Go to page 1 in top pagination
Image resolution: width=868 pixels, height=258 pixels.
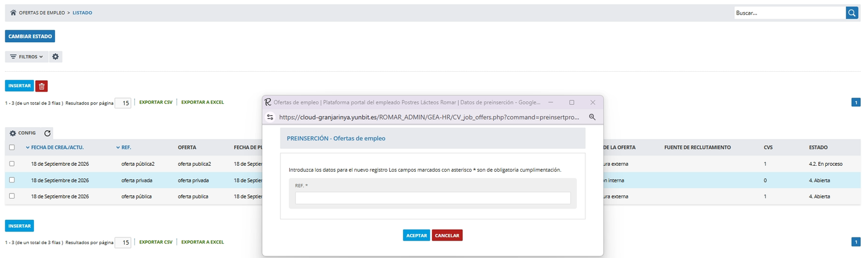856,102
